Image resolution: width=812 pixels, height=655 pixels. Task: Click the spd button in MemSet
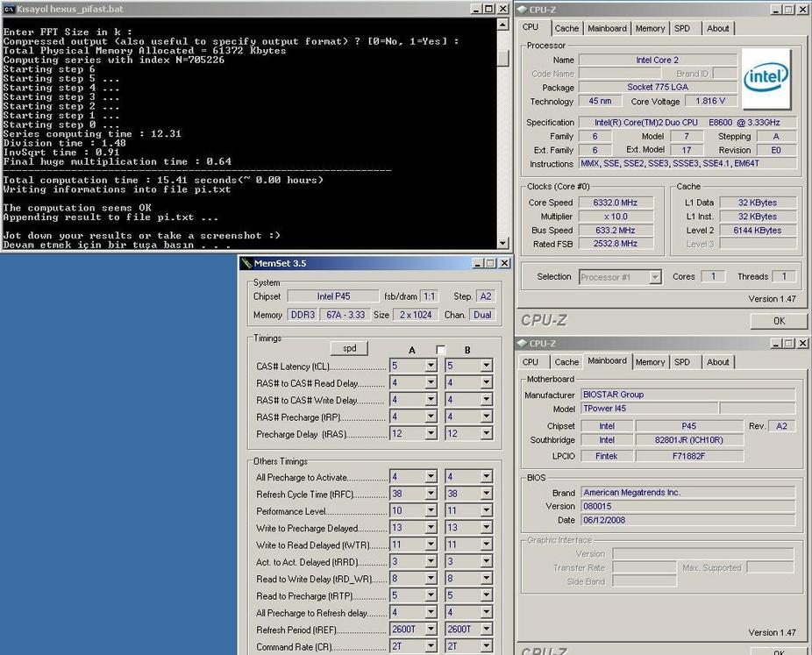point(350,348)
